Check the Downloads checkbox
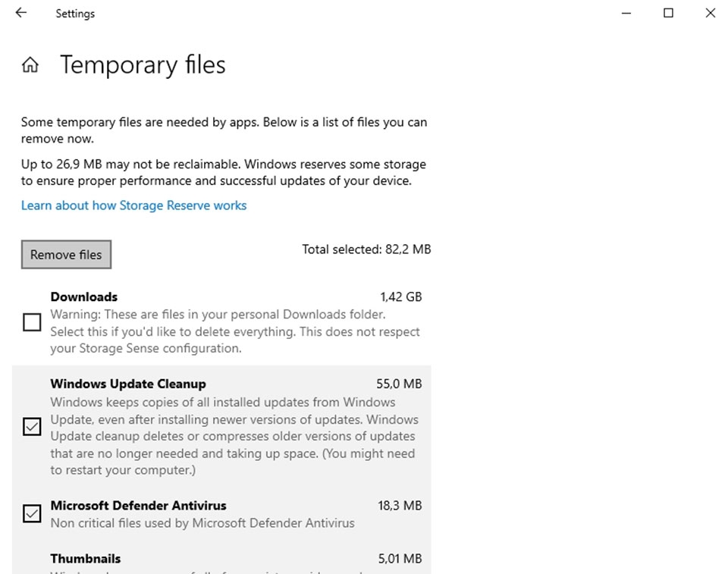 pos(32,323)
